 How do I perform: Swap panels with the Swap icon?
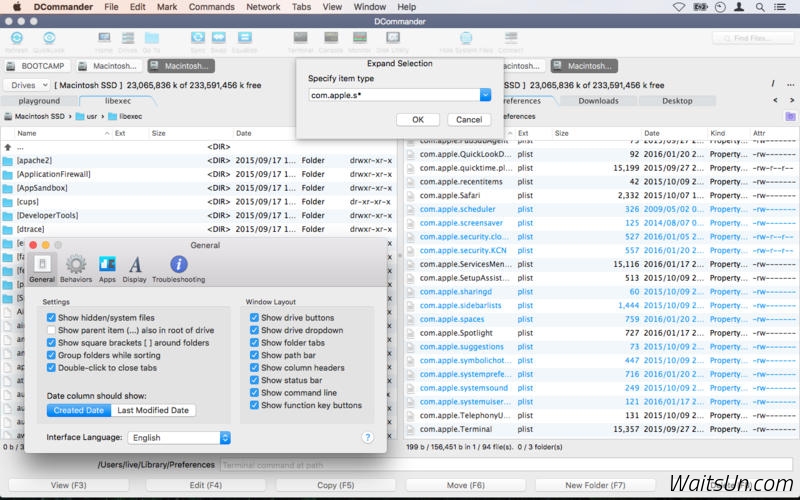click(x=218, y=38)
